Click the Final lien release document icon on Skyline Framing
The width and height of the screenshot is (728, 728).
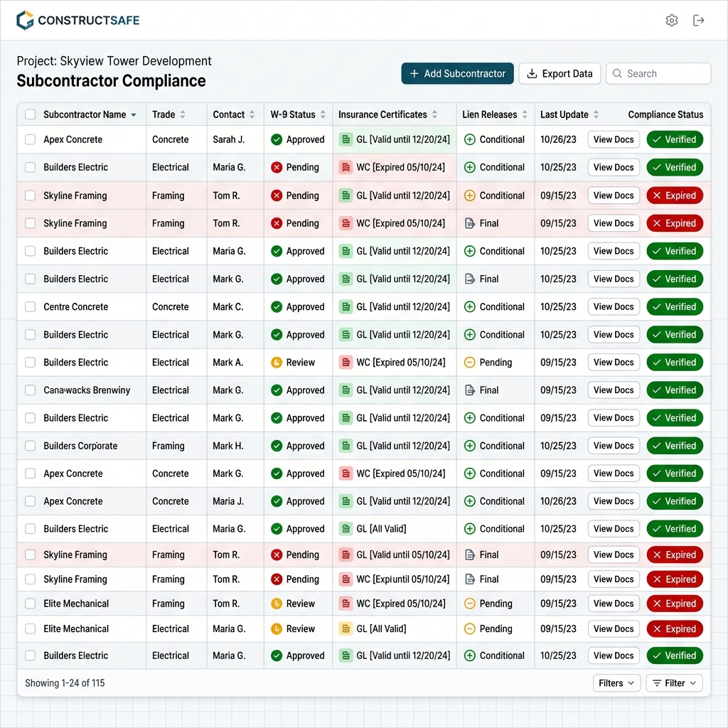click(469, 223)
